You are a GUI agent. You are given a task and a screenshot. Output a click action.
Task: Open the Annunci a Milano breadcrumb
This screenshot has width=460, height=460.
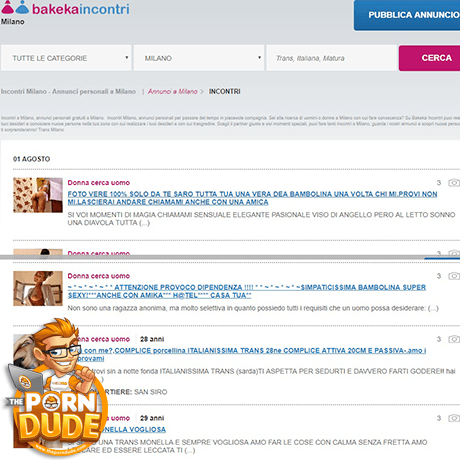173,91
